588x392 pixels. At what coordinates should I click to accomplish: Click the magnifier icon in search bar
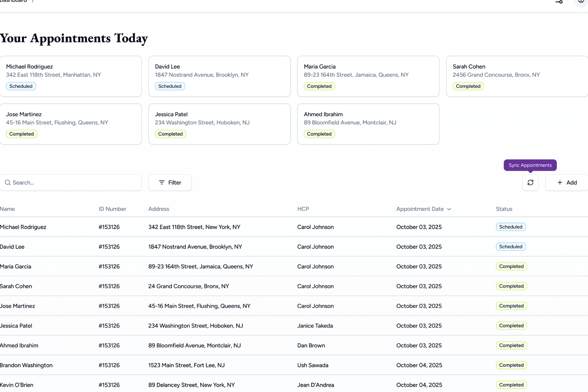pos(8,183)
